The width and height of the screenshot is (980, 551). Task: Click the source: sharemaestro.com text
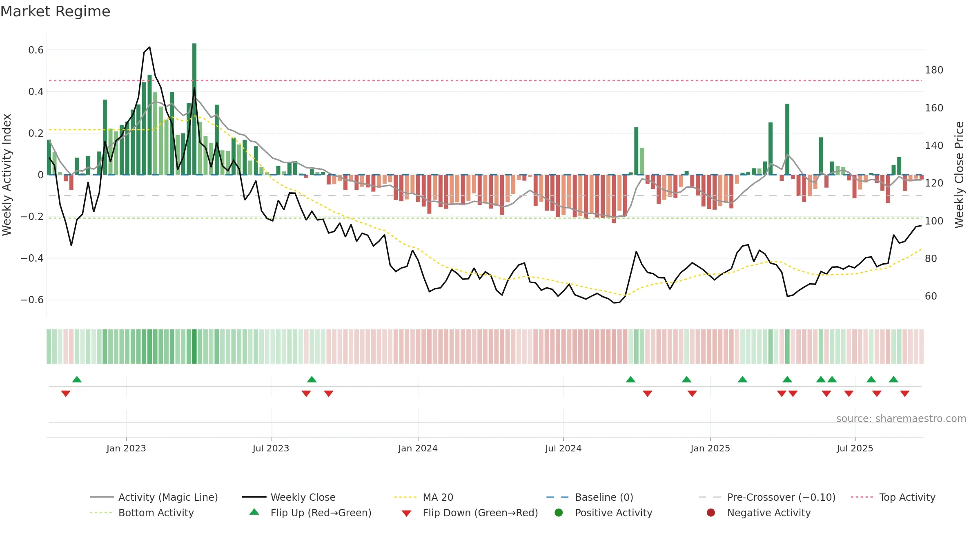[x=901, y=418]
